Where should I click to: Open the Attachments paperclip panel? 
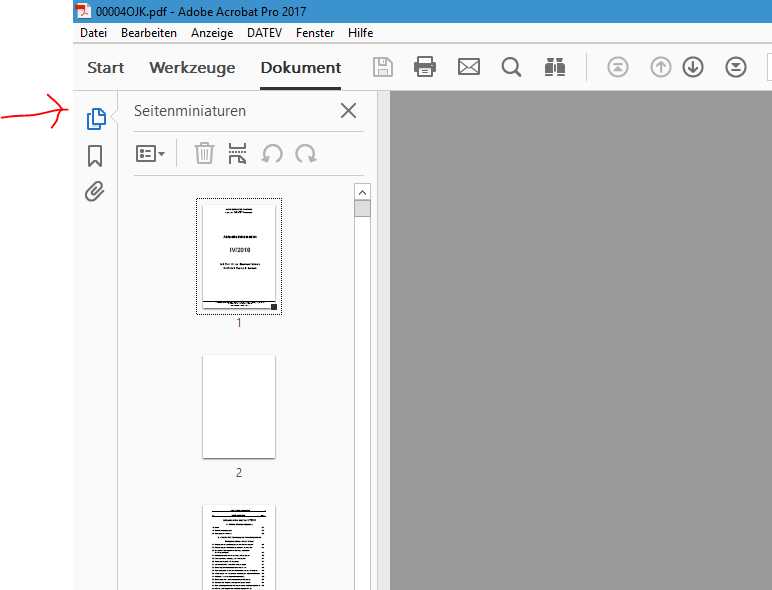click(x=95, y=192)
